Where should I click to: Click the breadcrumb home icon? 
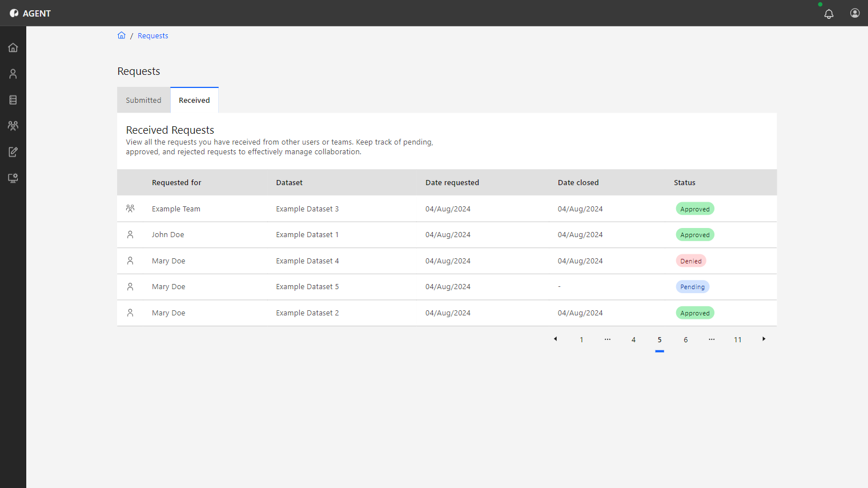[122, 35]
